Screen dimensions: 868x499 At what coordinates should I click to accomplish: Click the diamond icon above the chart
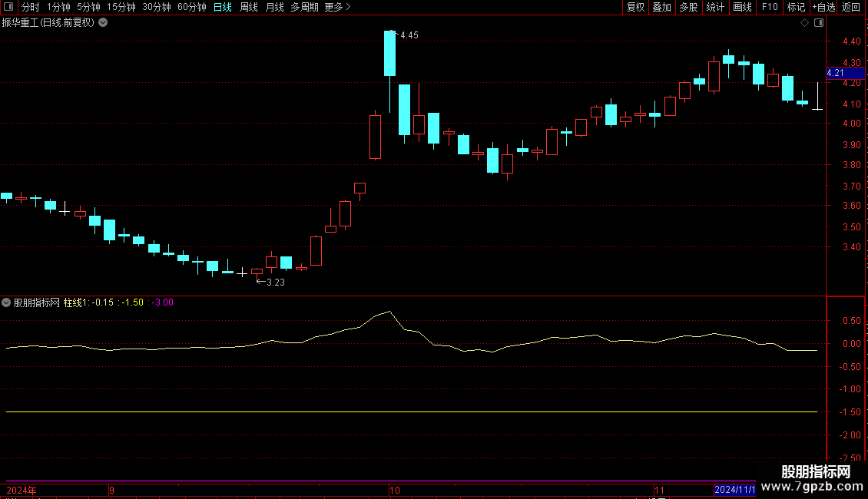[805, 23]
